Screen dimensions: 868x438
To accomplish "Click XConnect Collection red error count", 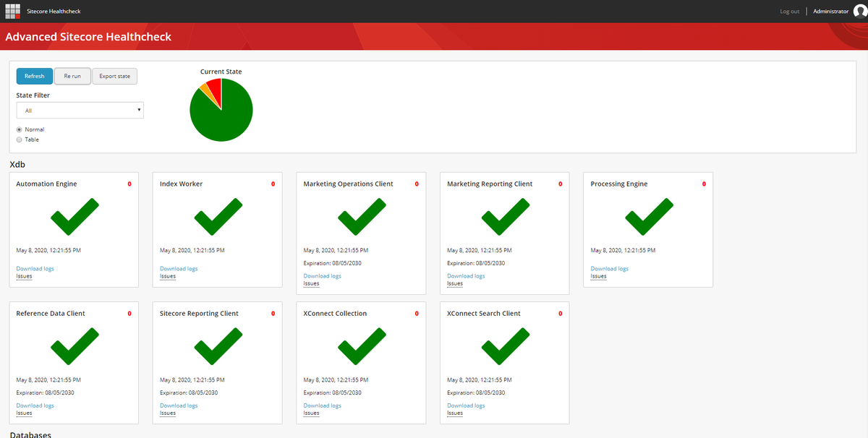I will tap(417, 314).
